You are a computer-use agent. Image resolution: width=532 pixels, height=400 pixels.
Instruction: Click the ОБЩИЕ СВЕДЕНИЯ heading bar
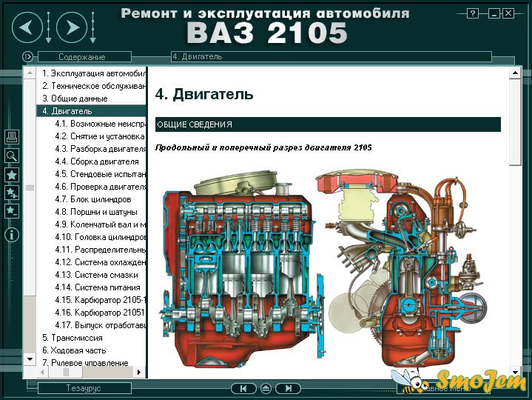(328, 124)
